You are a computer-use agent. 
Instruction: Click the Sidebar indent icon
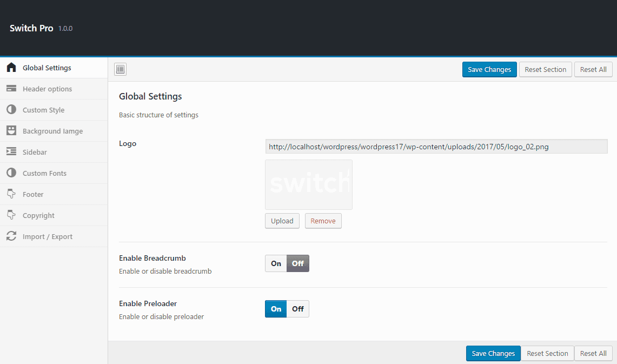(11, 152)
